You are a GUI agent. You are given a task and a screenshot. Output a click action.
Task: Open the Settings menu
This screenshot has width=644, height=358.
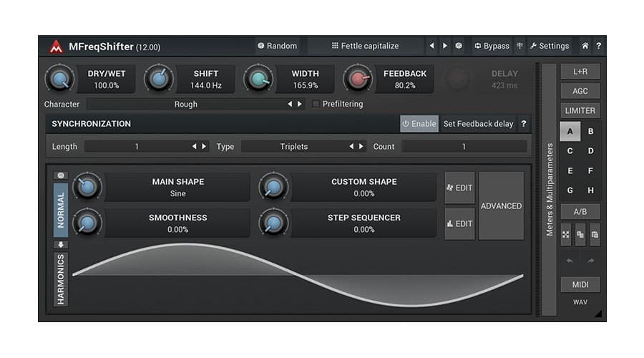[550, 46]
